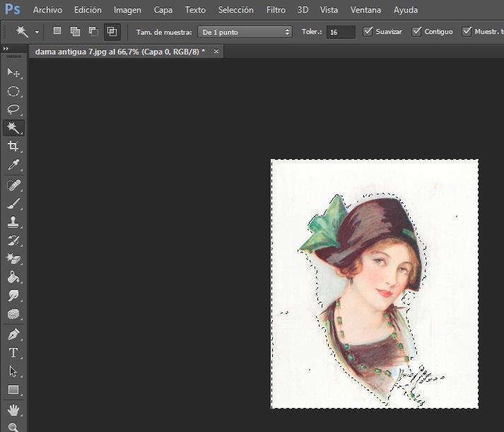Toggle the Contiguo checkbox
The height and width of the screenshot is (432, 504).
(416, 32)
